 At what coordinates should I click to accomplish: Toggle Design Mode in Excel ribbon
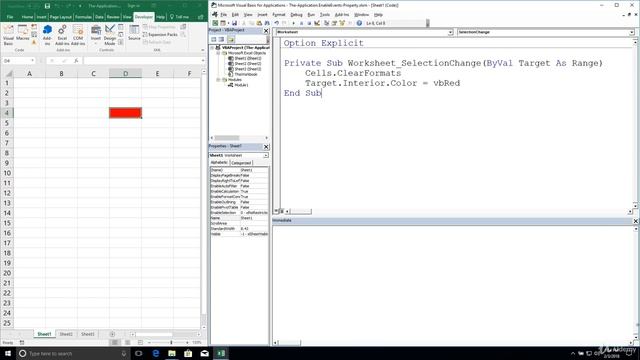coord(110,35)
